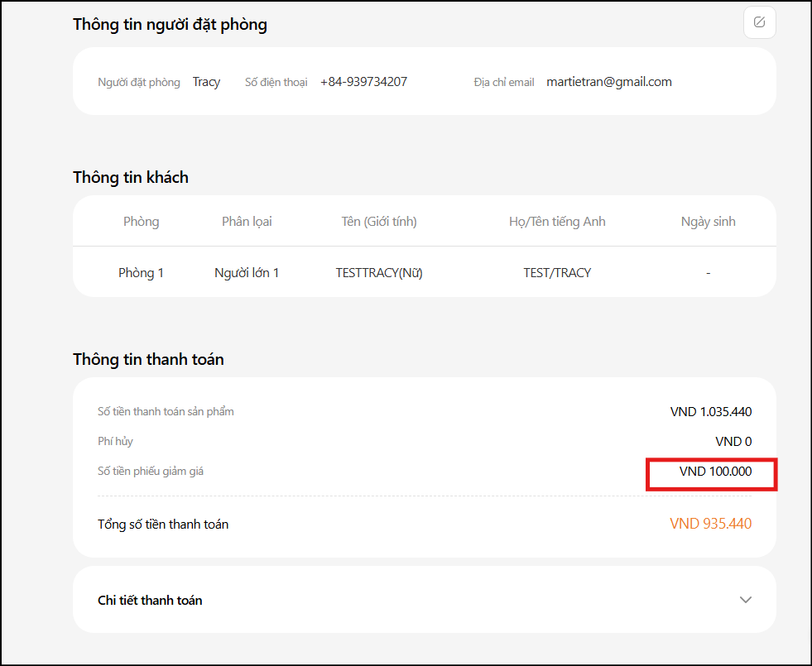Click the phone number +84-939734207

[363, 82]
